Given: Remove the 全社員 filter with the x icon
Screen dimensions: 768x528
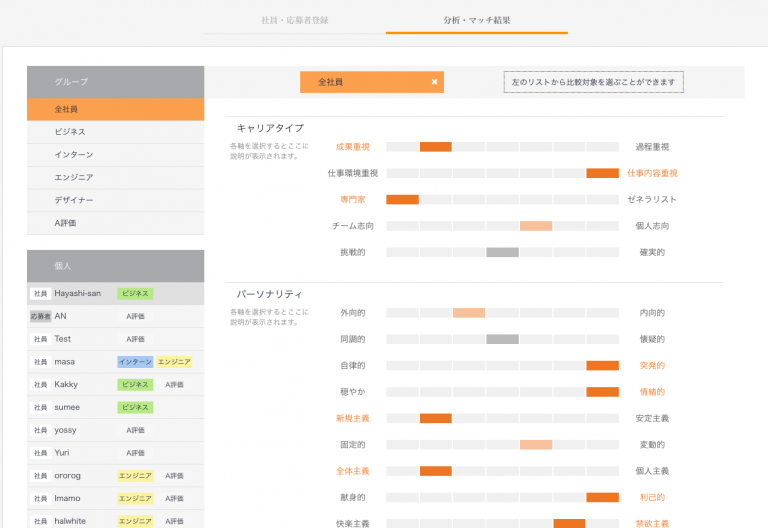Looking at the screenshot, I should [434, 82].
